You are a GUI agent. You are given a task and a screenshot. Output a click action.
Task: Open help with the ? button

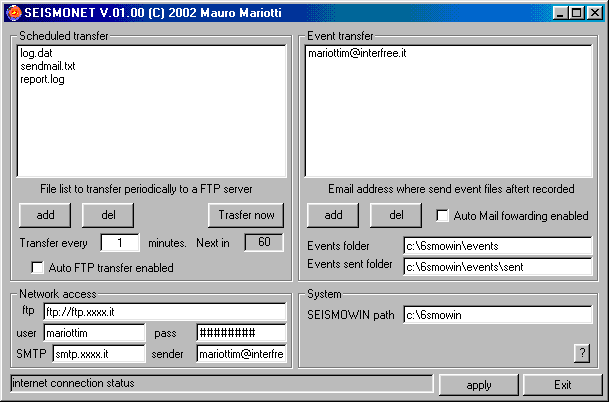coord(582,353)
